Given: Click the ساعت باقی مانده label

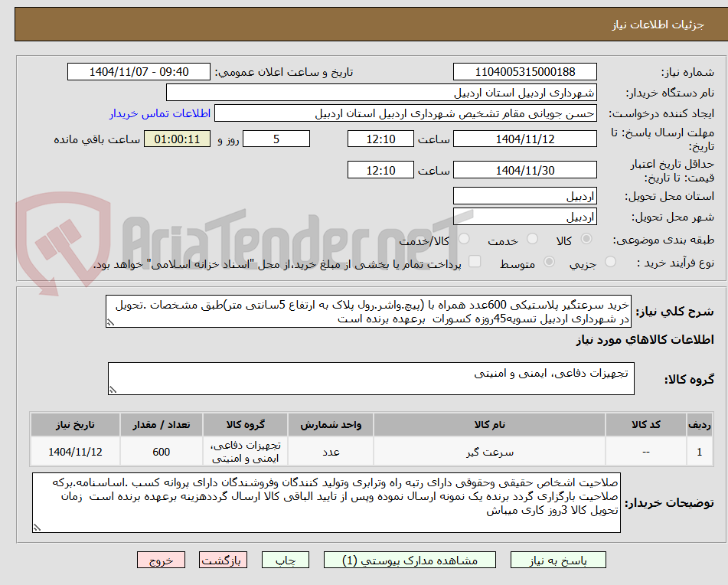Looking at the screenshot, I should point(97,139).
